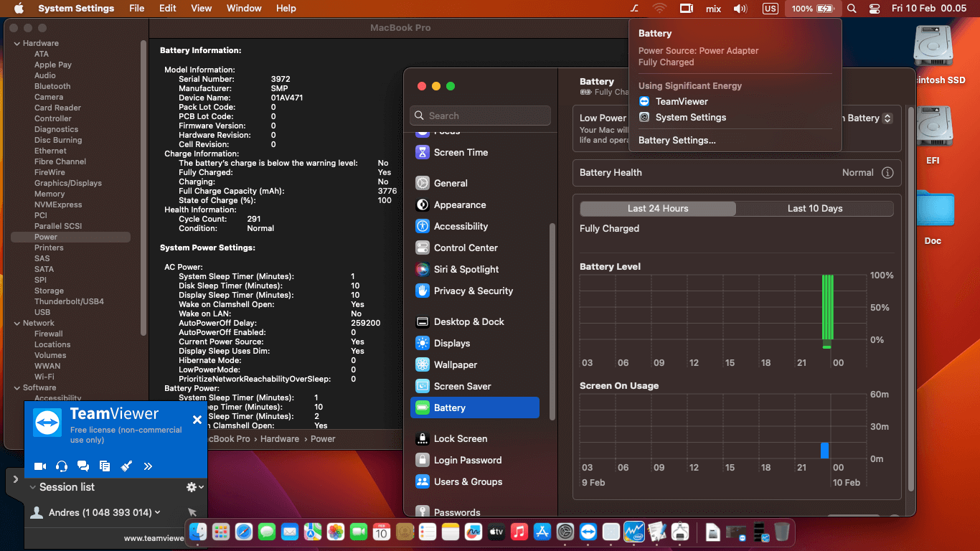Click Wi-Fi icon in menu bar
Image resolution: width=980 pixels, height=551 pixels.
pos(659,9)
